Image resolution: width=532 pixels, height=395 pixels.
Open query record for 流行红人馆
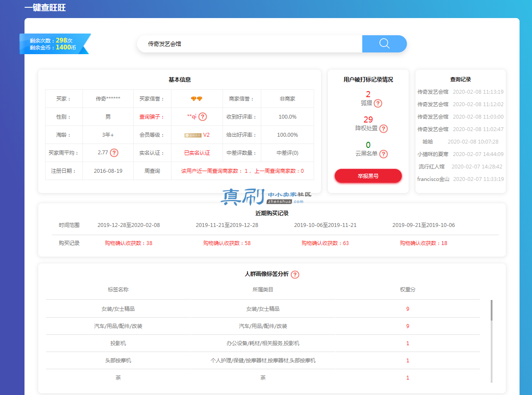click(460, 167)
